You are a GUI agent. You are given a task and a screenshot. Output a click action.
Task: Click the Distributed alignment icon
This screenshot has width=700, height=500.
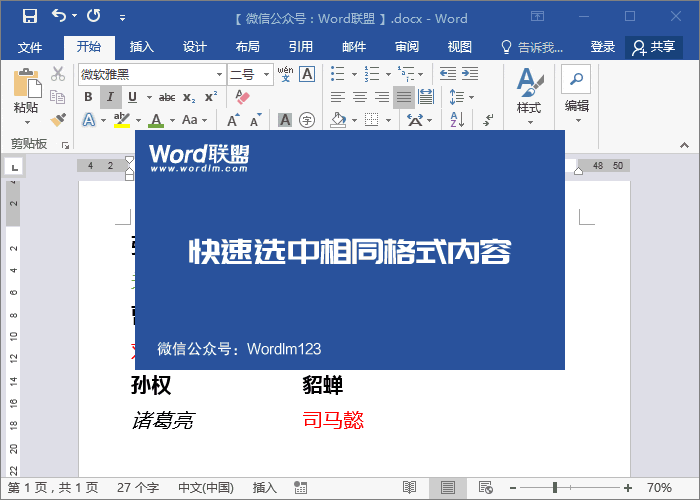[x=426, y=97]
